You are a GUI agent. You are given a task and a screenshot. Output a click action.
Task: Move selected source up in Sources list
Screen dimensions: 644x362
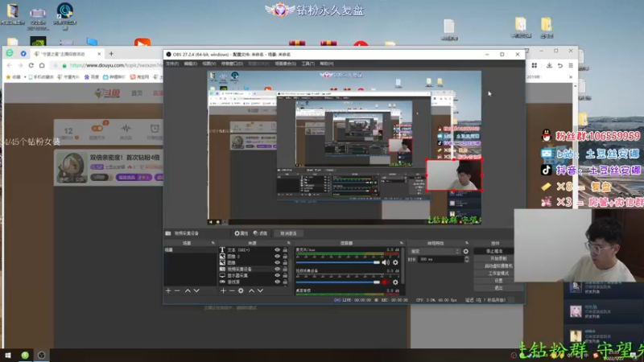(x=251, y=290)
